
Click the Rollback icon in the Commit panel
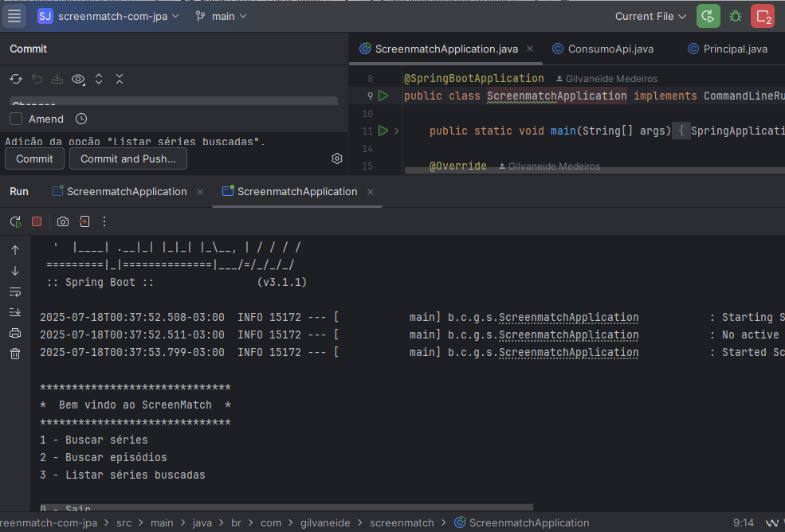37,79
